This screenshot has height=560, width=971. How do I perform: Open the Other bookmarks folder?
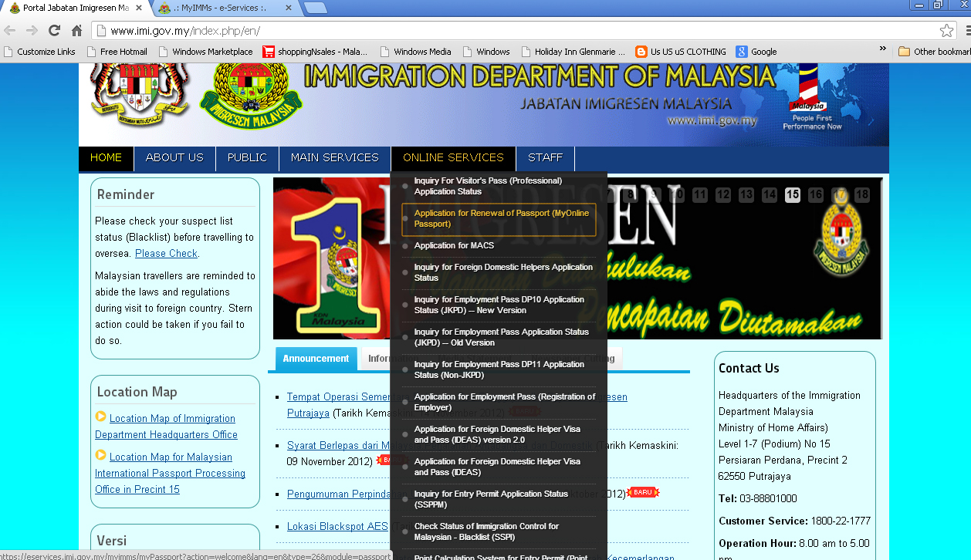(935, 52)
